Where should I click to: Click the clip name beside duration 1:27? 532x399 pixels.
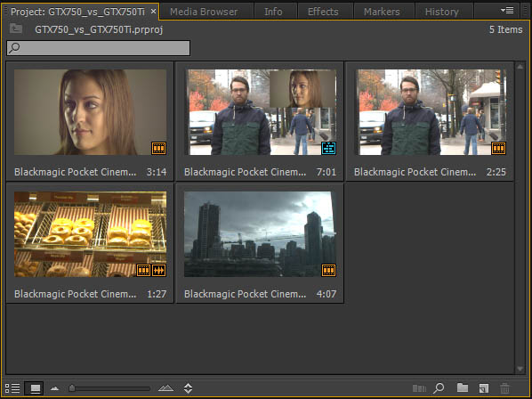(76, 294)
